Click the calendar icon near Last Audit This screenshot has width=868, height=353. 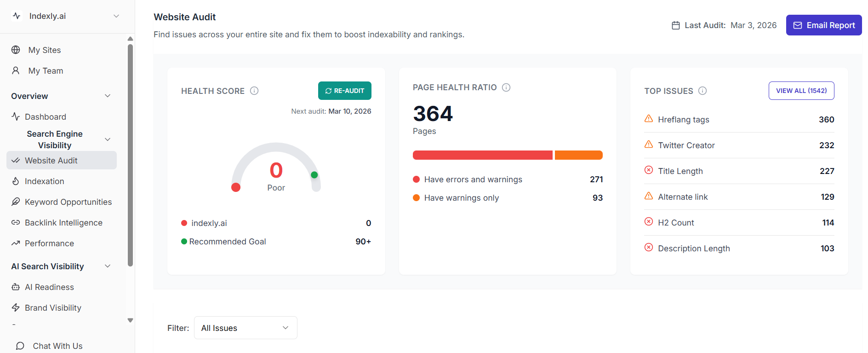coord(675,25)
